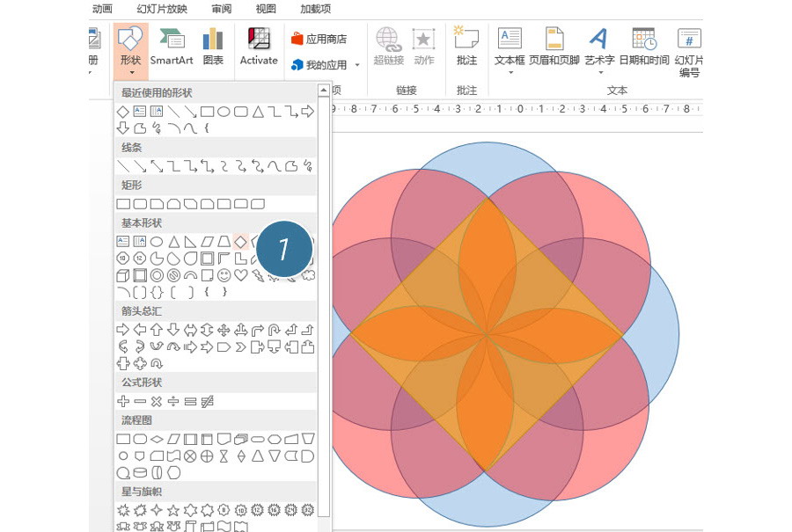Switch to the Slide Show (幻灯片放映) tab

coord(162,9)
